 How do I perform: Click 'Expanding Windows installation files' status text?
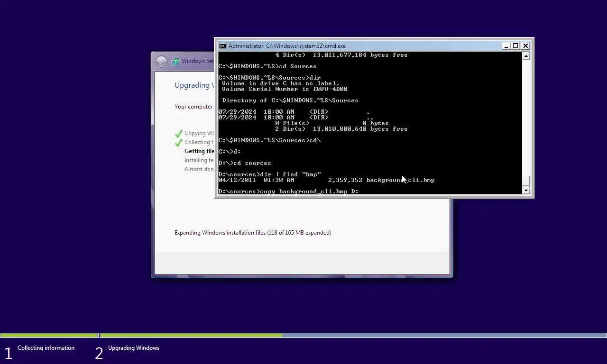pyautogui.click(x=253, y=233)
